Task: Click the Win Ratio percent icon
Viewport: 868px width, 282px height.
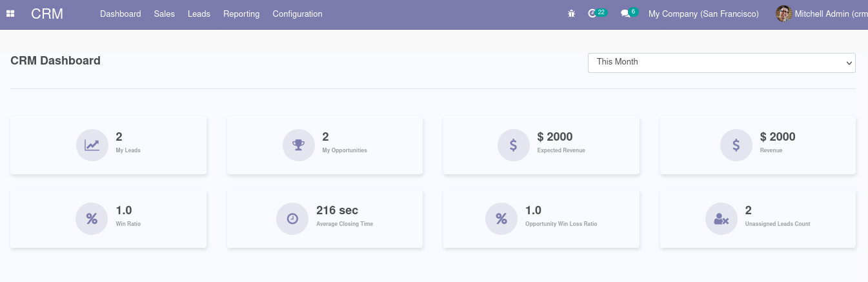Action: pyautogui.click(x=92, y=219)
